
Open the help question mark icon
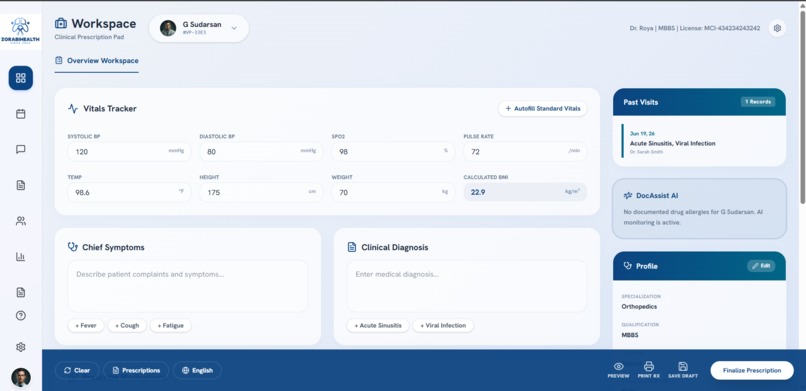[21, 316]
